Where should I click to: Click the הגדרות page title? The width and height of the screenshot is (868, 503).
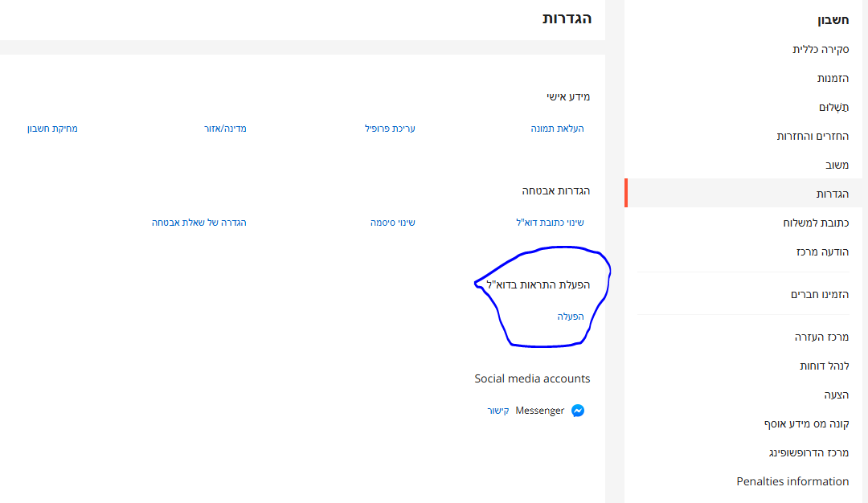(x=567, y=18)
